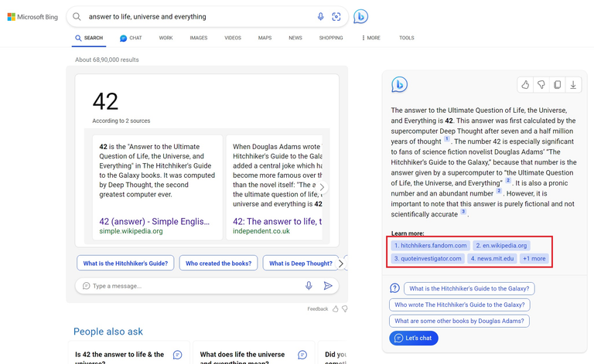The image size is (594, 364).
Task: Send the message with the arrow icon
Action: pos(328,286)
